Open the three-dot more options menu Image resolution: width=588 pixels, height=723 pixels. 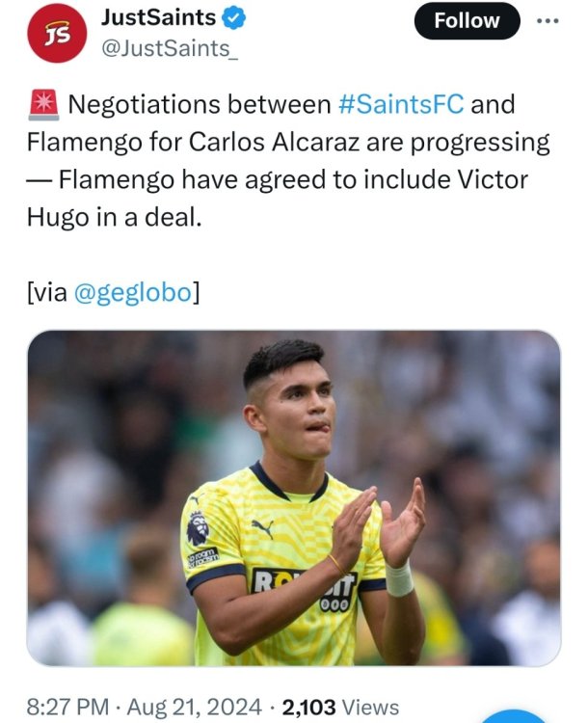[x=548, y=20]
